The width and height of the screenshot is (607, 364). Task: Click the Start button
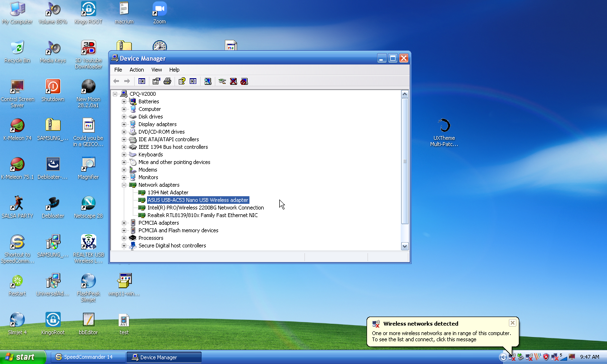coord(23,357)
